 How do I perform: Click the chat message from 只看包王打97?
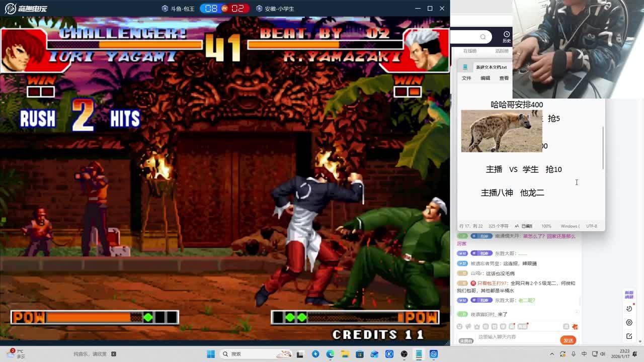tap(516, 287)
